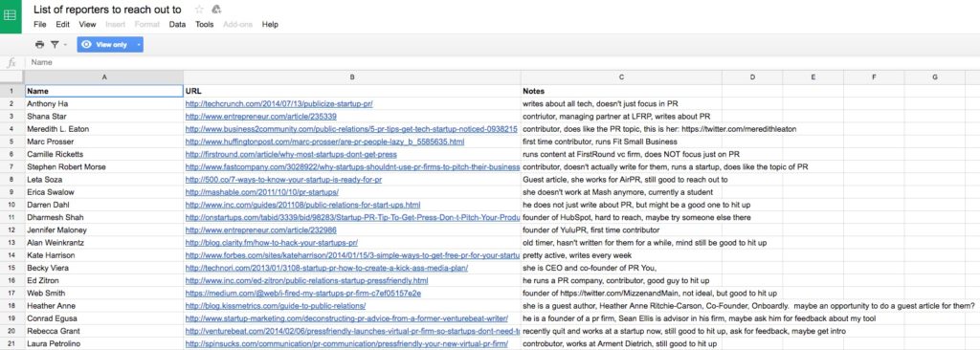This screenshot has height=350, width=980.
Task: Open the Tools menu
Action: pos(205,25)
